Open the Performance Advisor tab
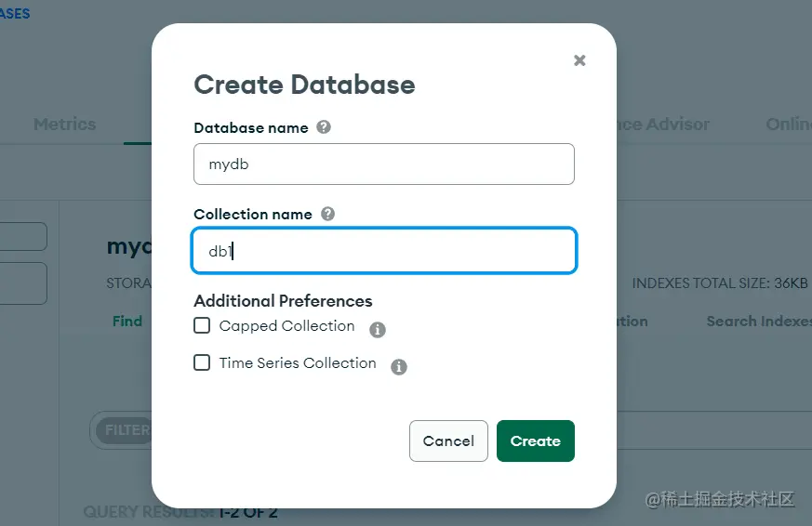 pyautogui.click(x=664, y=124)
